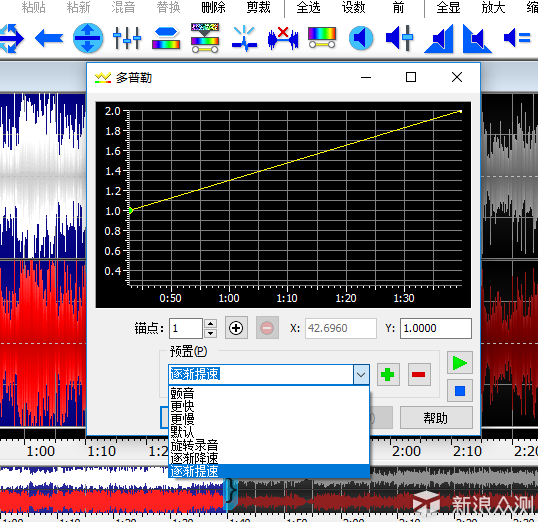Click the speaker with slider volume icon

pos(400,38)
